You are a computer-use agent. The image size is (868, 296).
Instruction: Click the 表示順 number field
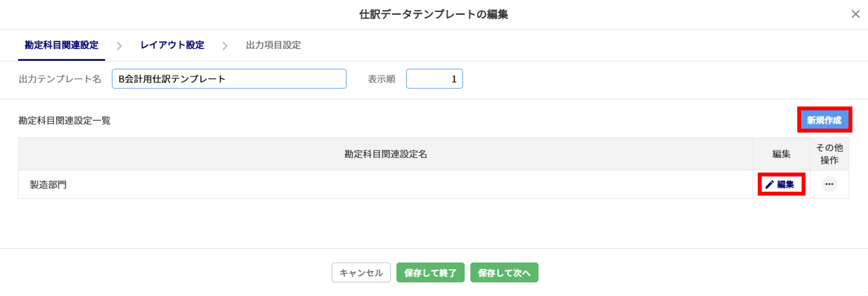434,79
